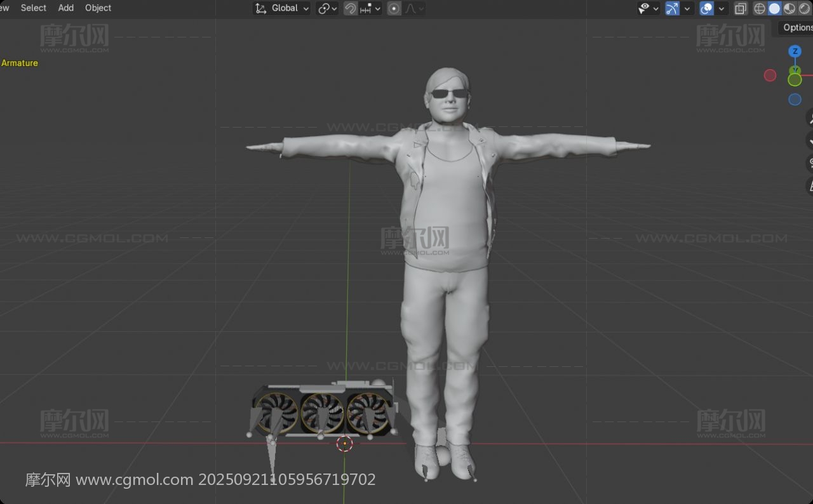Select solid viewport shading mode

pos(774,8)
